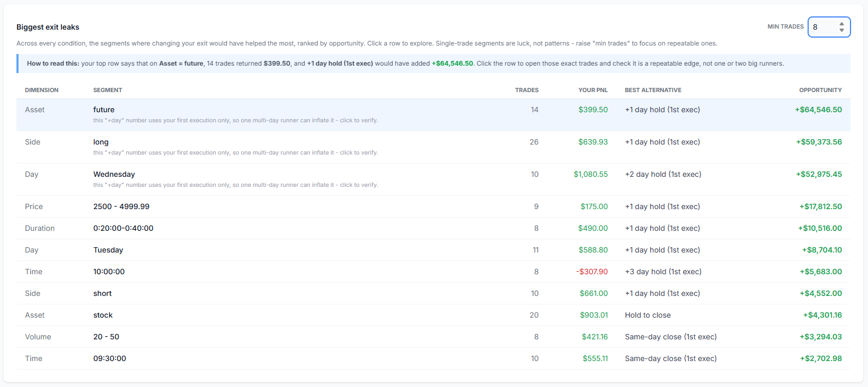This screenshot has width=868, height=387.
Task: Click the $1,080.55 PNL for Wednesday
Action: click(x=591, y=174)
